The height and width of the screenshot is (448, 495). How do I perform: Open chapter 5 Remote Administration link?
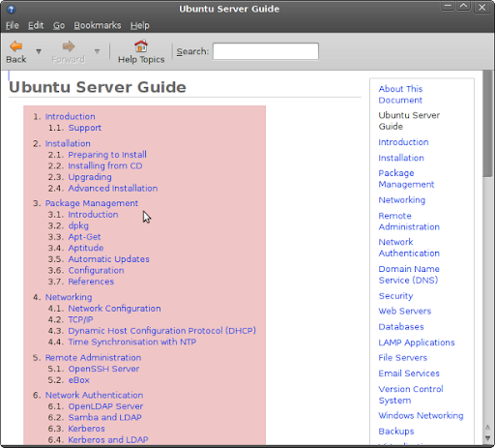pos(93,357)
